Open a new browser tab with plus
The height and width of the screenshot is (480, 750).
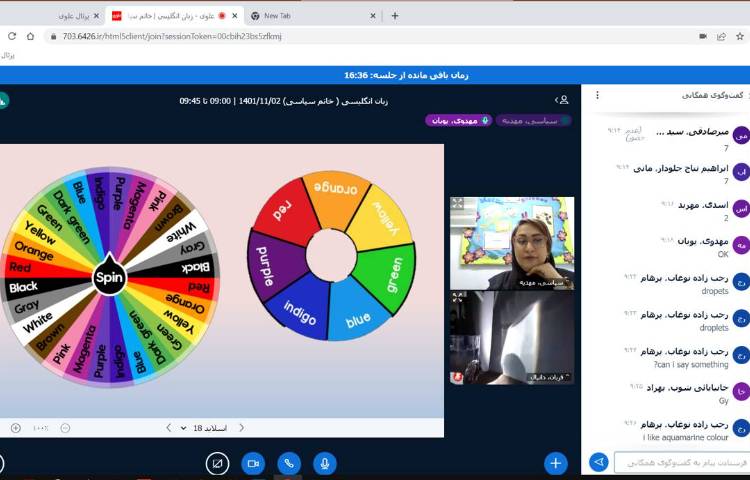(395, 16)
